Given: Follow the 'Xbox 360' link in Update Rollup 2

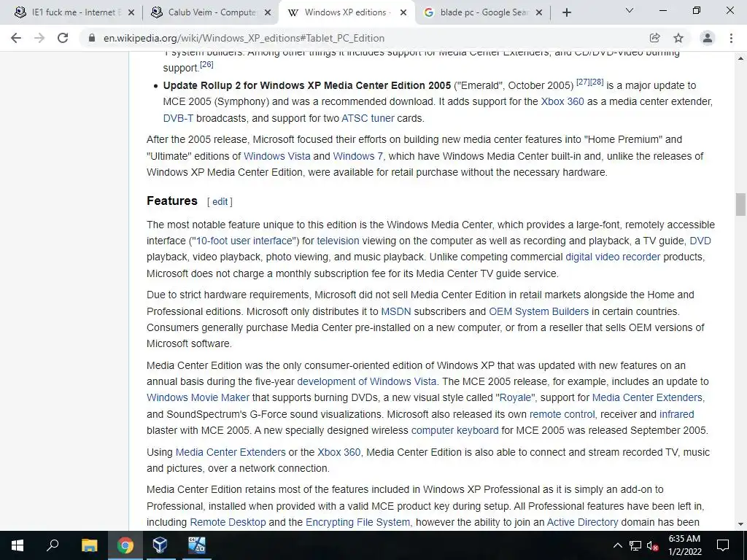Looking at the screenshot, I should tap(562, 101).
